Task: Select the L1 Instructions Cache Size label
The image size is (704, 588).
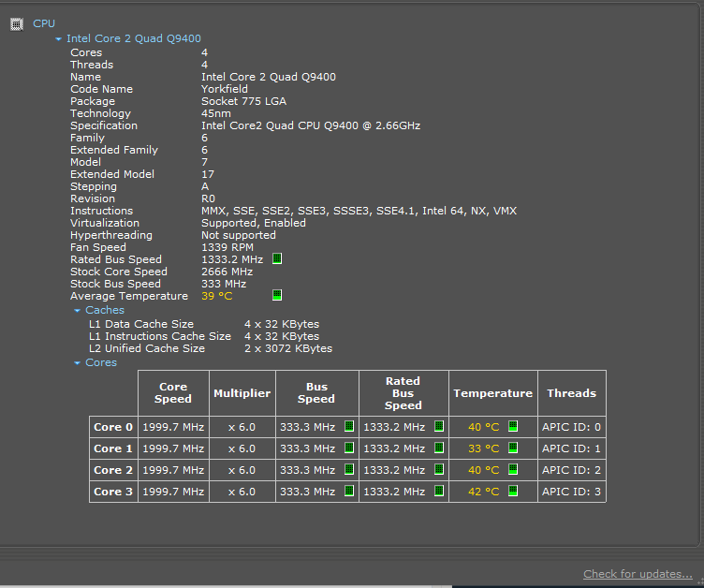Action: click(160, 336)
